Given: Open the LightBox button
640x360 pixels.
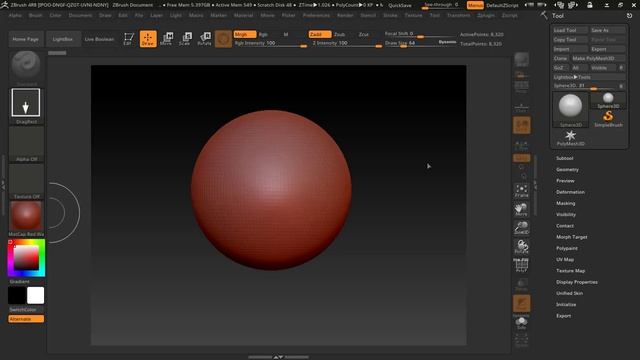Looking at the screenshot, I should (x=62, y=39).
